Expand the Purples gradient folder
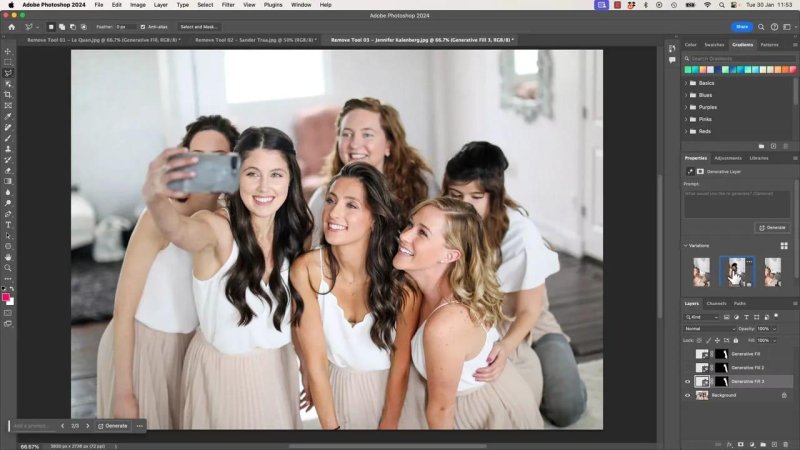 pos(686,108)
